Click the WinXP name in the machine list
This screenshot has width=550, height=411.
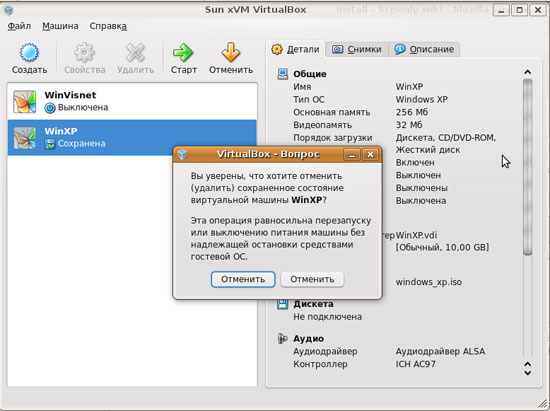click(x=61, y=131)
